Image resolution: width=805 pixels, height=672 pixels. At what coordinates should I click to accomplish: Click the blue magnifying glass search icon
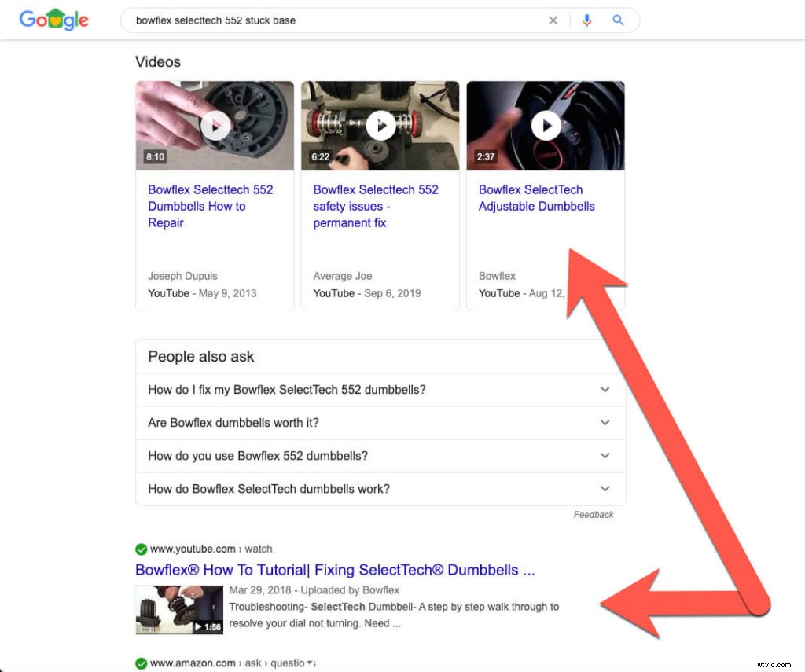(618, 20)
